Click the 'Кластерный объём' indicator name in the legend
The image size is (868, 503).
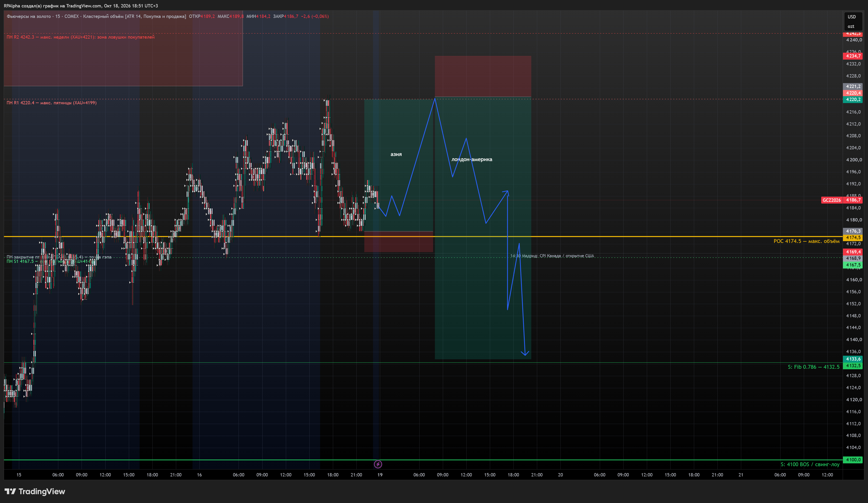pyautogui.click(x=103, y=16)
